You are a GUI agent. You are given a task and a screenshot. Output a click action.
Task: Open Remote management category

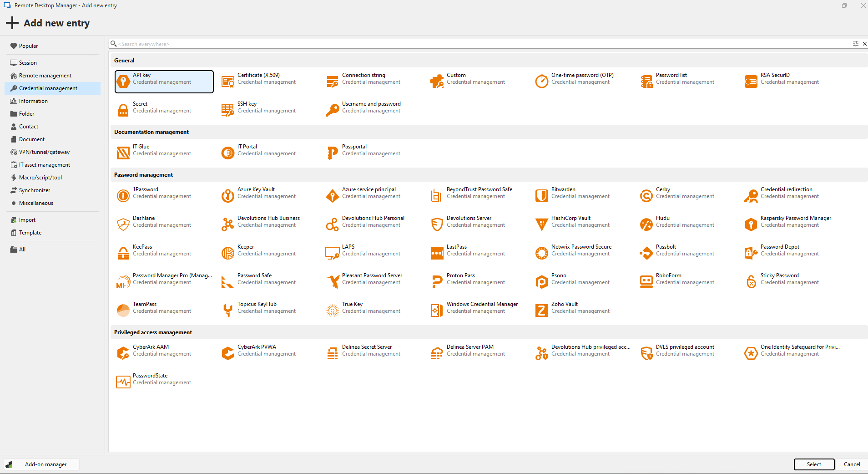tap(52, 76)
